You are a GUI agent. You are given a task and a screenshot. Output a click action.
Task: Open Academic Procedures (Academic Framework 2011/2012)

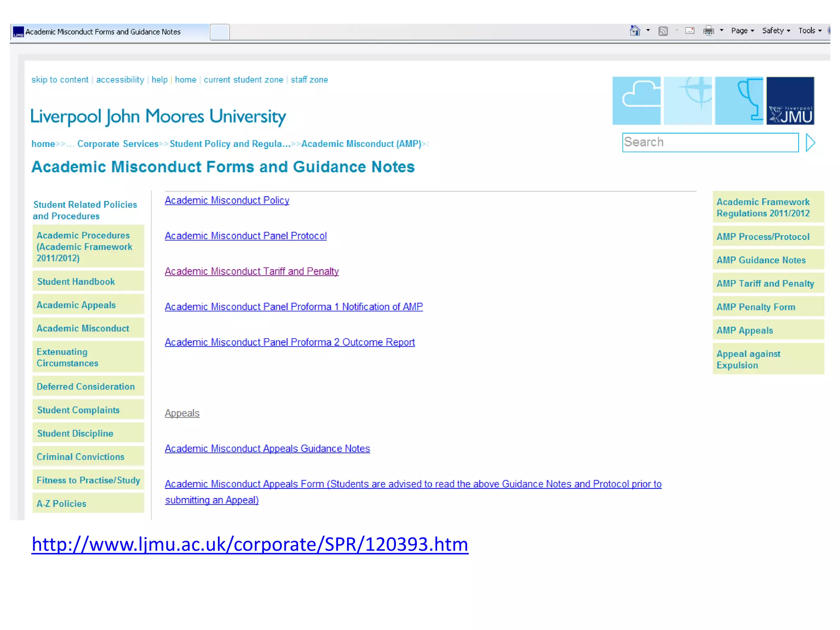pyautogui.click(x=88, y=247)
